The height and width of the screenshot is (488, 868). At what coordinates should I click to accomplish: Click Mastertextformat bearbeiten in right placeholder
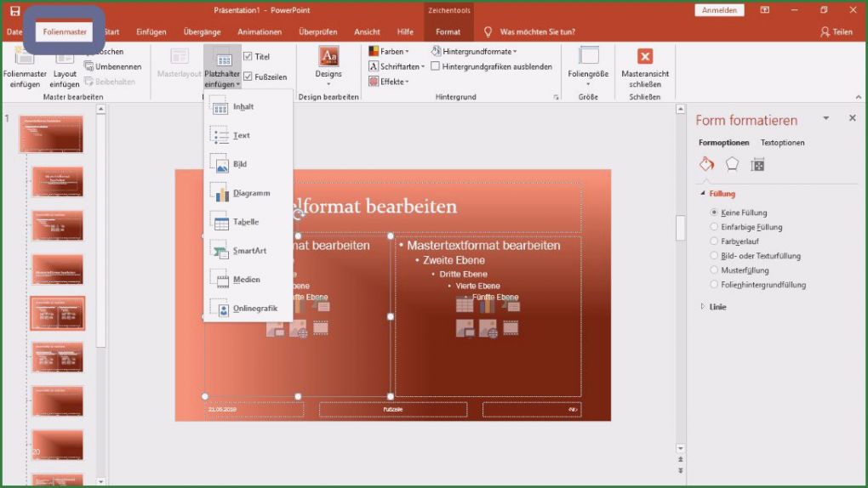coord(484,245)
